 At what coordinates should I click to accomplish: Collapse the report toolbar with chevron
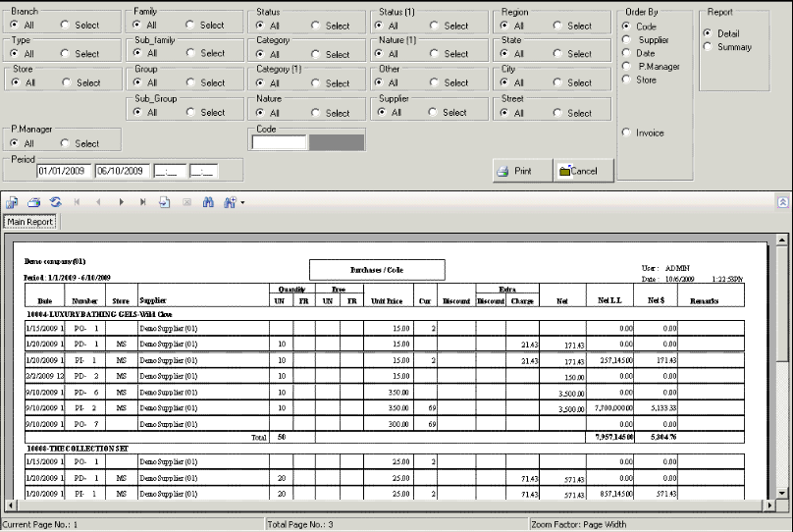pos(782,201)
